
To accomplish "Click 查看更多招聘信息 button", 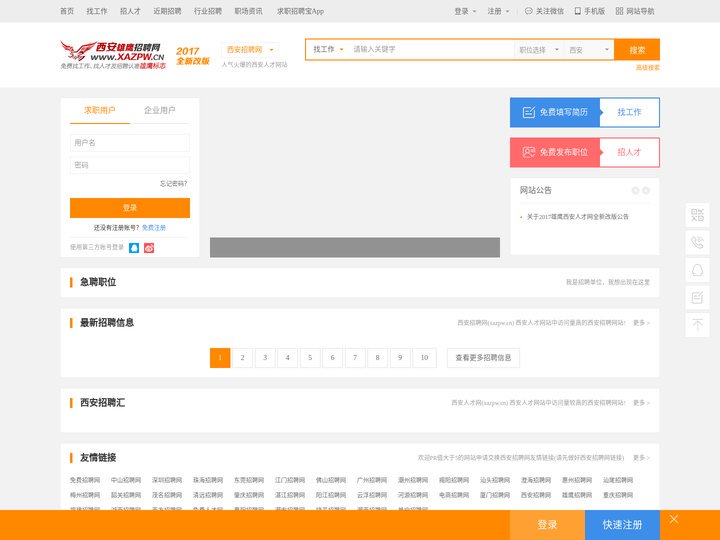I will (483, 358).
